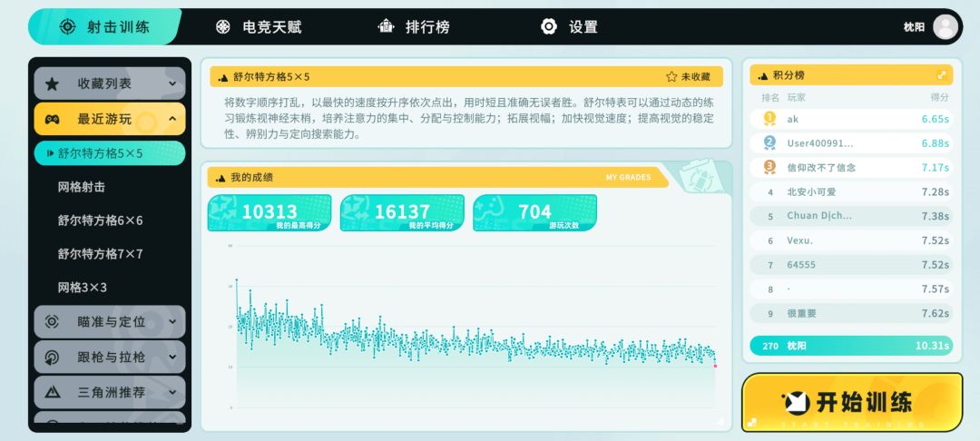
Task: Click the 积分榜 header icon
Action: (762, 76)
